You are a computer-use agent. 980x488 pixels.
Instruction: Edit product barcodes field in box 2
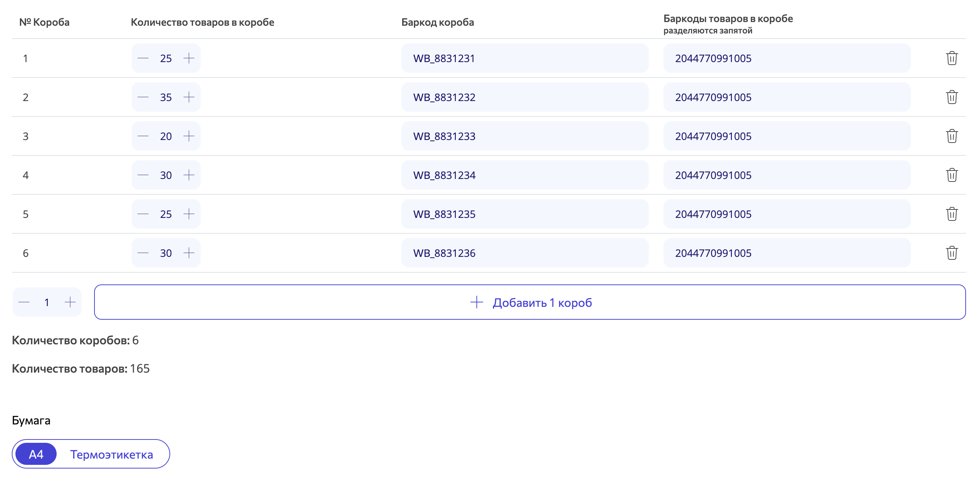click(787, 97)
